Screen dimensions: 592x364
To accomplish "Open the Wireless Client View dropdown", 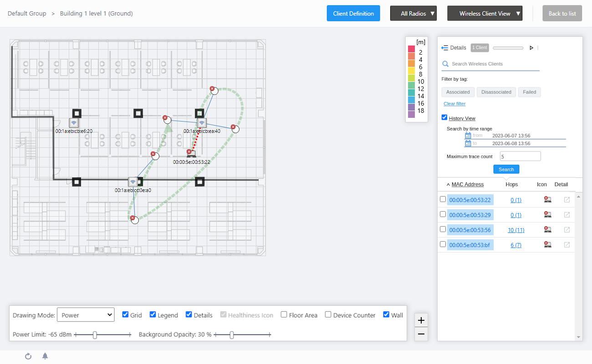I will tap(485, 14).
